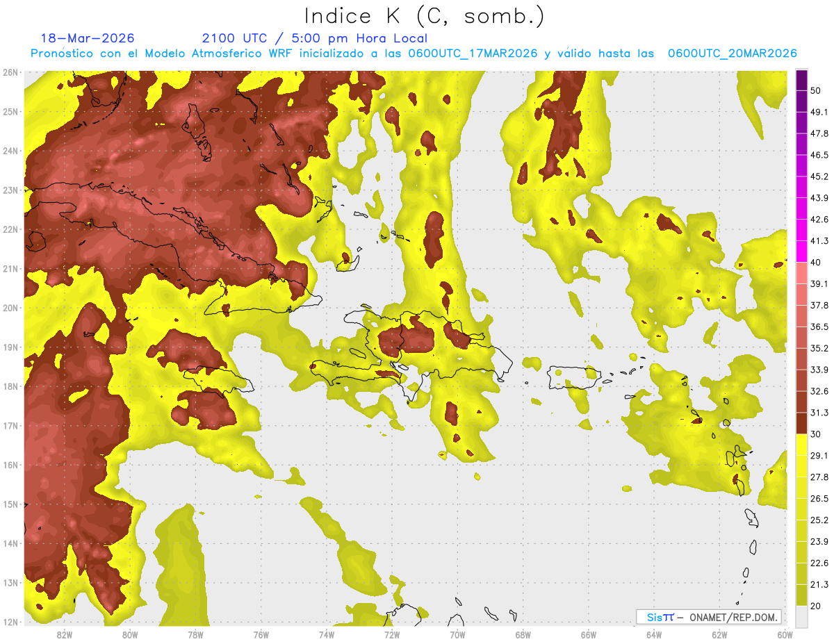
Task: Click the colorbar label "40"
Action: pyautogui.click(x=816, y=263)
